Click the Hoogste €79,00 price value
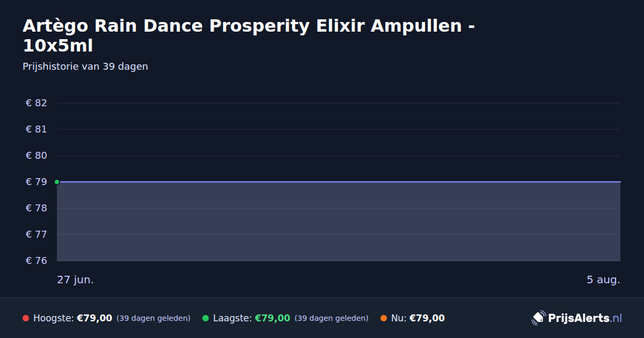This screenshot has width=644, height=338. pos(94,318)
